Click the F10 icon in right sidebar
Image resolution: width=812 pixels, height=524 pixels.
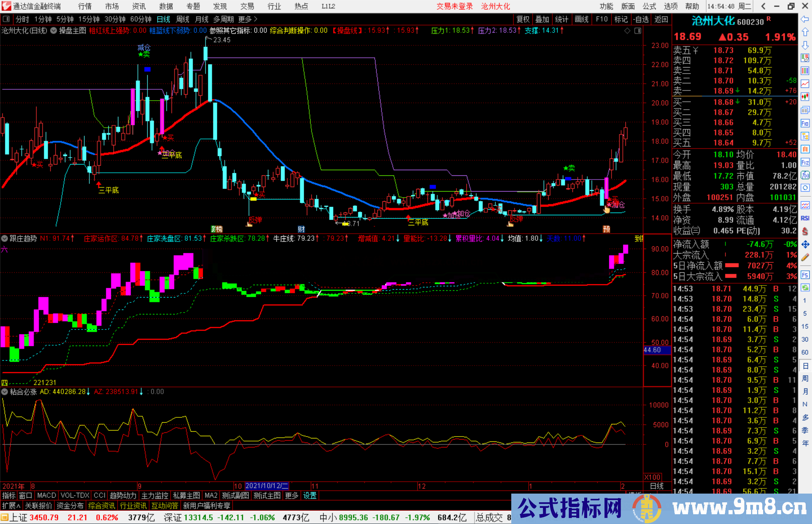(x=805, y=123)
